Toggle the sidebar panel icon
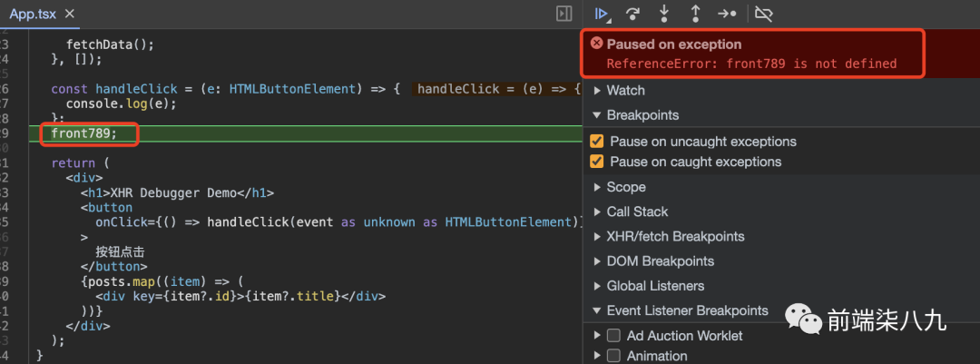 [563, 14]
